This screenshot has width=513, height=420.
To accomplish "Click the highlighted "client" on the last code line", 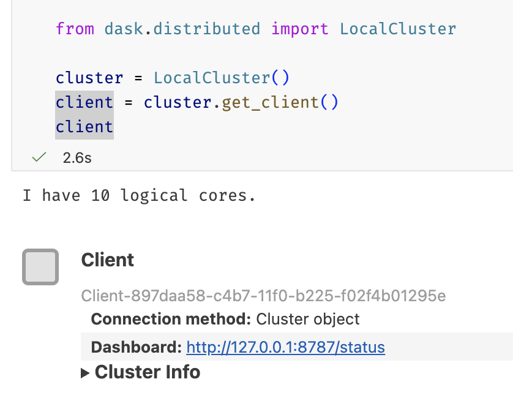I will pos(84,127).
